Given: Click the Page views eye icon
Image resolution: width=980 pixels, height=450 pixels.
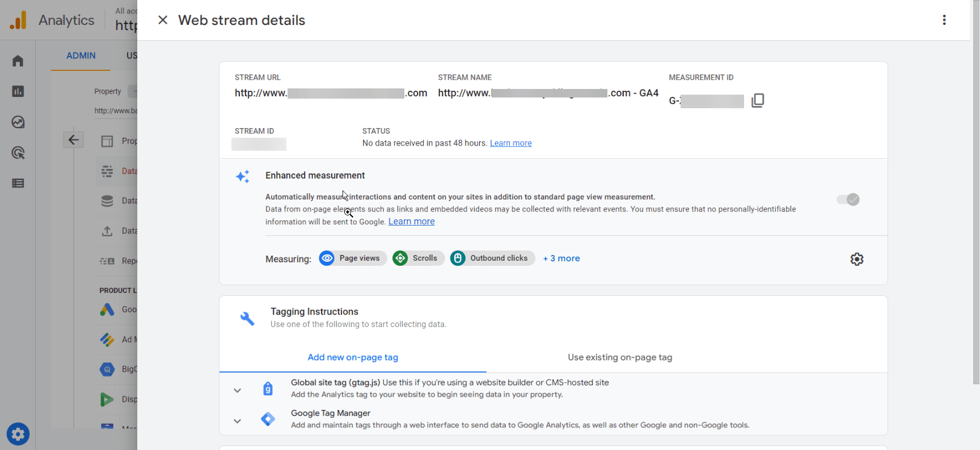Looking at the screenshot, I should [327, 258].
